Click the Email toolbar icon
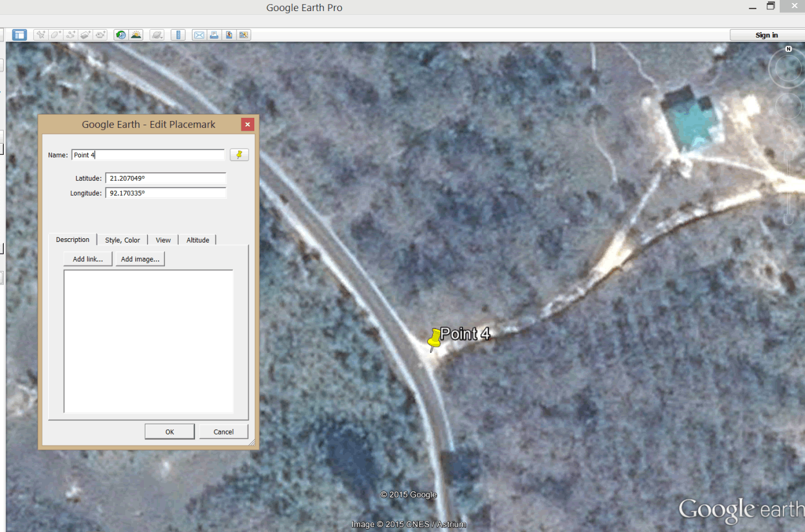Screen dimensions: 805x532 point(199,35)
